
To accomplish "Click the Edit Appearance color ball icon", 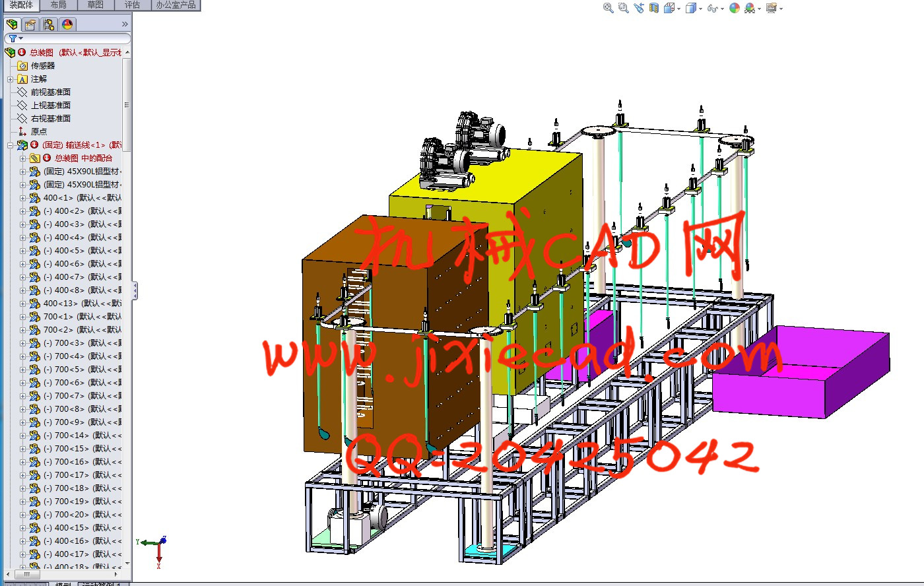I will point(734,8).
